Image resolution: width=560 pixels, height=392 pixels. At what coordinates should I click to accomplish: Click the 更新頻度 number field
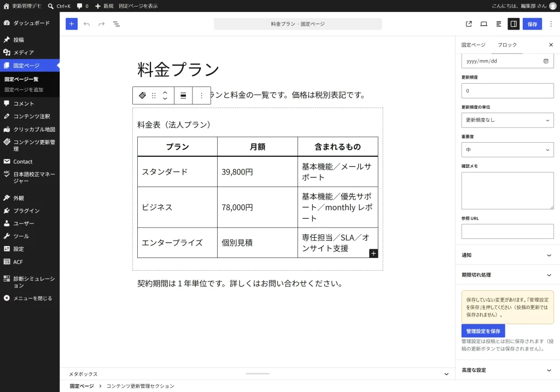(x=507, y=91)
